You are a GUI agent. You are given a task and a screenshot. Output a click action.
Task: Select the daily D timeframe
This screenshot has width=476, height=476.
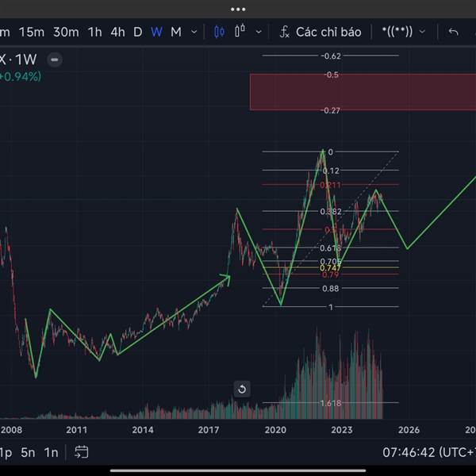[x=138, y=32]
